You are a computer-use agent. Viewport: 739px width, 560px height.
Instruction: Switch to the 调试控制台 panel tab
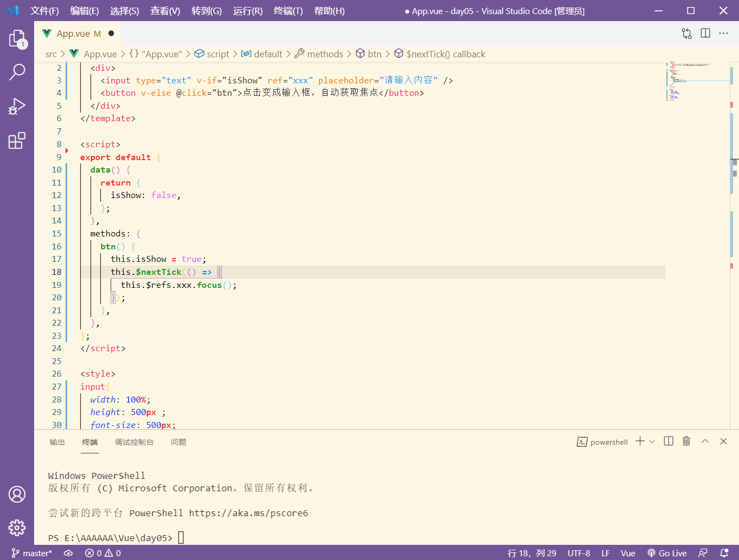[134, 442]
